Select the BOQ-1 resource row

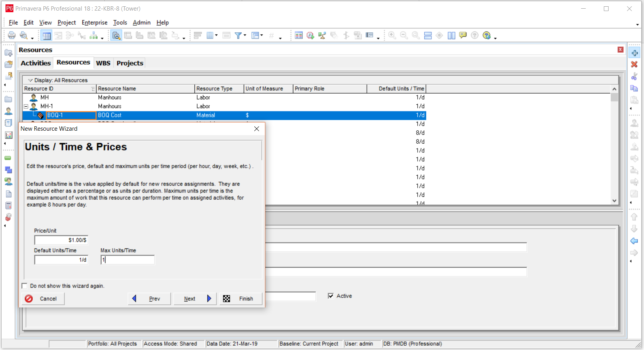pyautogui.click(x=224, y=115)
